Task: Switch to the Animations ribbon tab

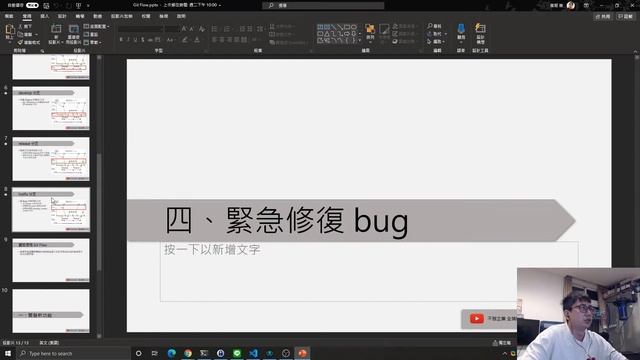Action: pos(98,16)
